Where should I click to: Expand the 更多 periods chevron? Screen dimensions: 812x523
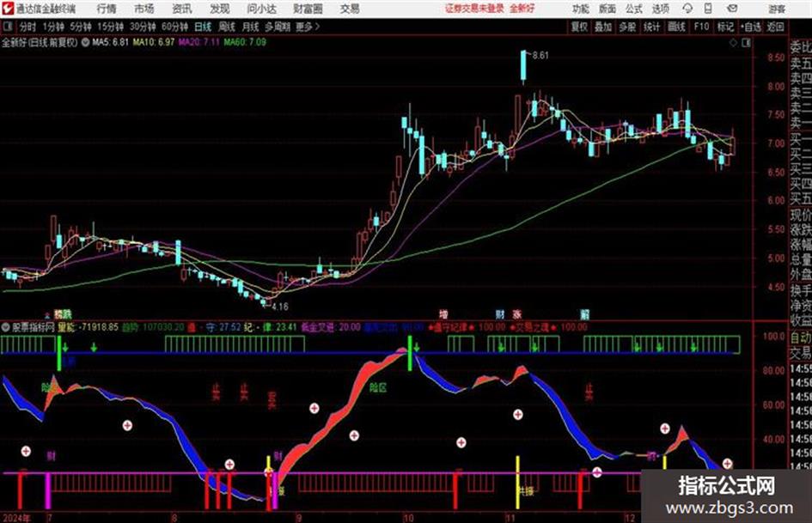pos(308,27)
